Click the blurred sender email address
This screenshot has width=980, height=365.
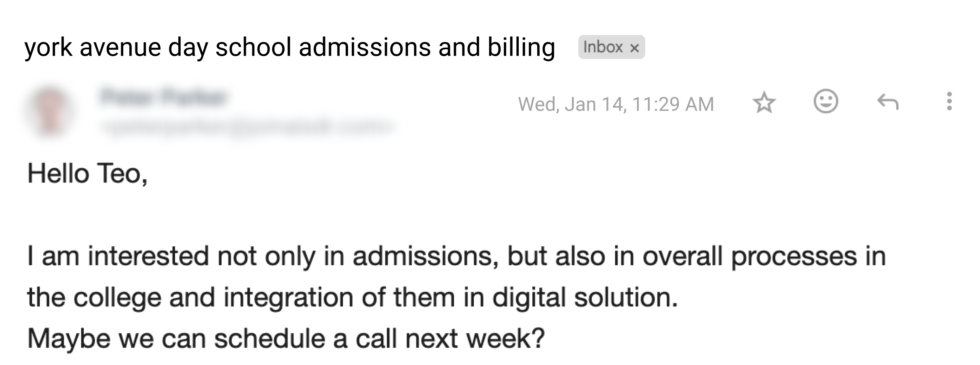click(x=247, y=127)
